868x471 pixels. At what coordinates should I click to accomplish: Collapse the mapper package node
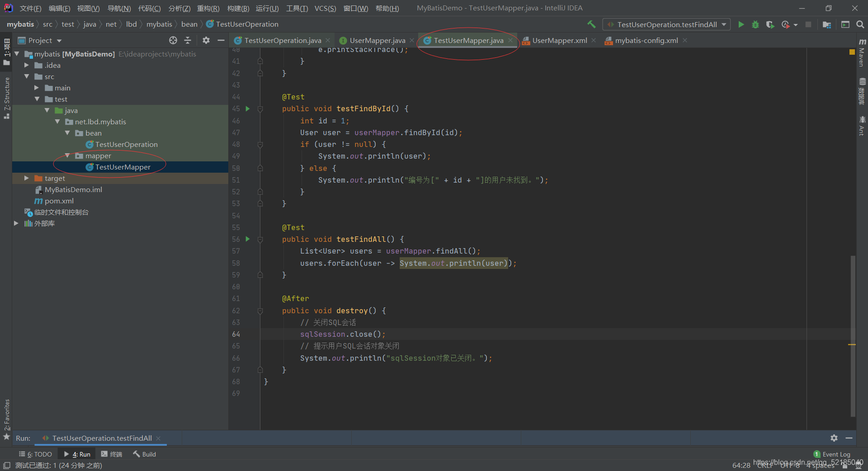67,155
